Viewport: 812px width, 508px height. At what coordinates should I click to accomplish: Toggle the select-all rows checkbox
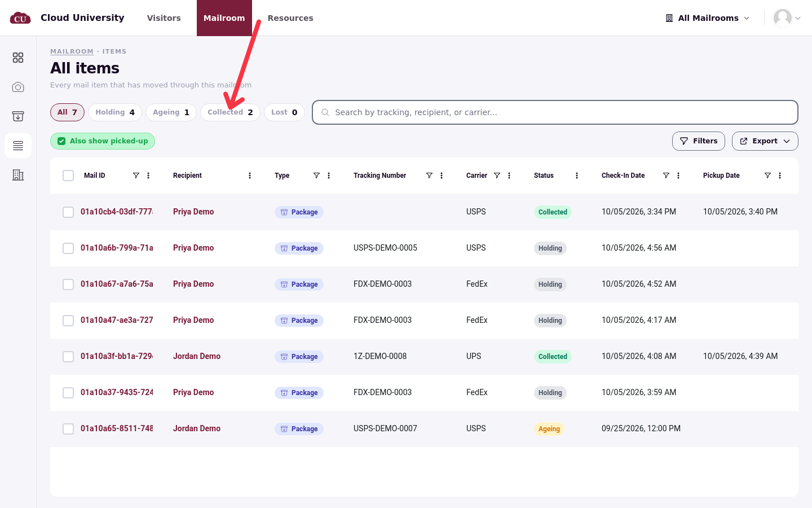coord(68,176)
